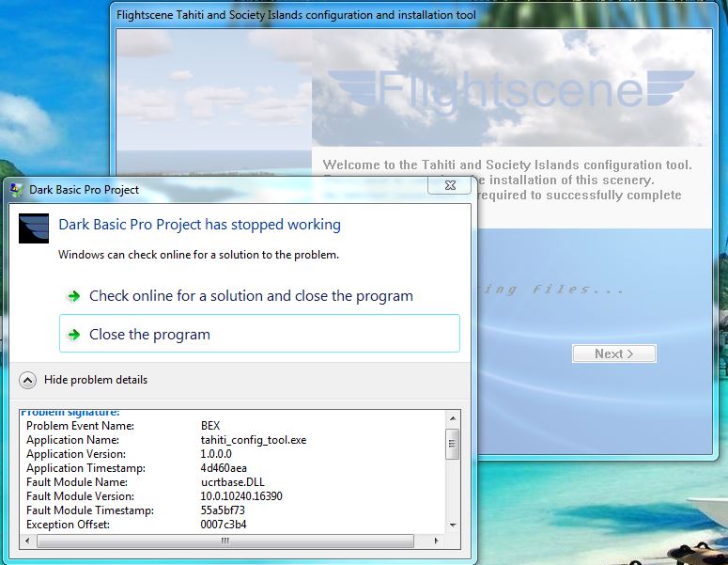
Task: Click the 'Fault Module Name:' label
Action: [77, 482]
